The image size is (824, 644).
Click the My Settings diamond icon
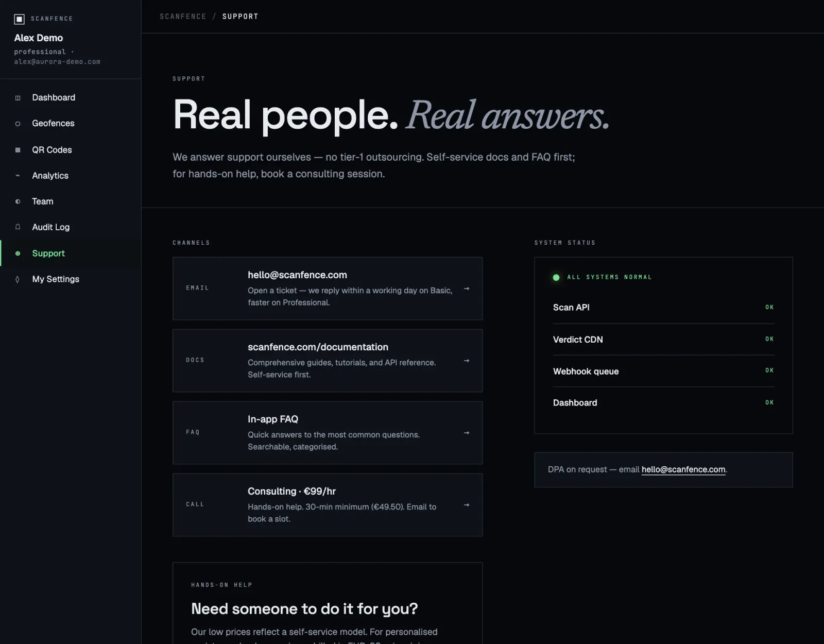click(18, 279)
